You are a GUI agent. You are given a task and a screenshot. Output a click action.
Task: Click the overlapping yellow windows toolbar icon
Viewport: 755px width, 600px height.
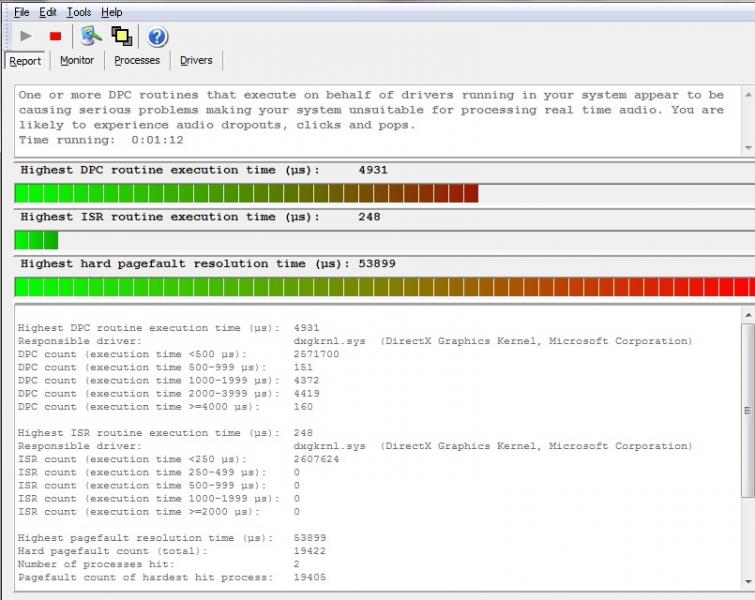(x=122, y=36)
